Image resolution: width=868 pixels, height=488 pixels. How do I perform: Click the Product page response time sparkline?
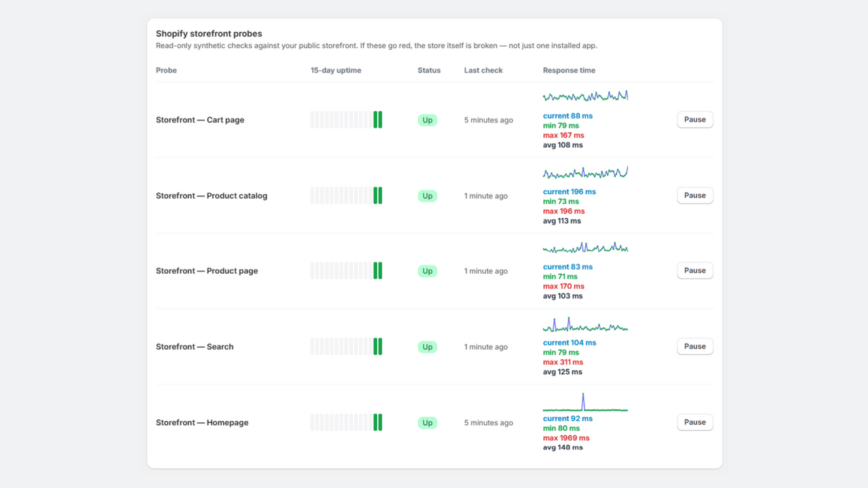pos(585,247)
